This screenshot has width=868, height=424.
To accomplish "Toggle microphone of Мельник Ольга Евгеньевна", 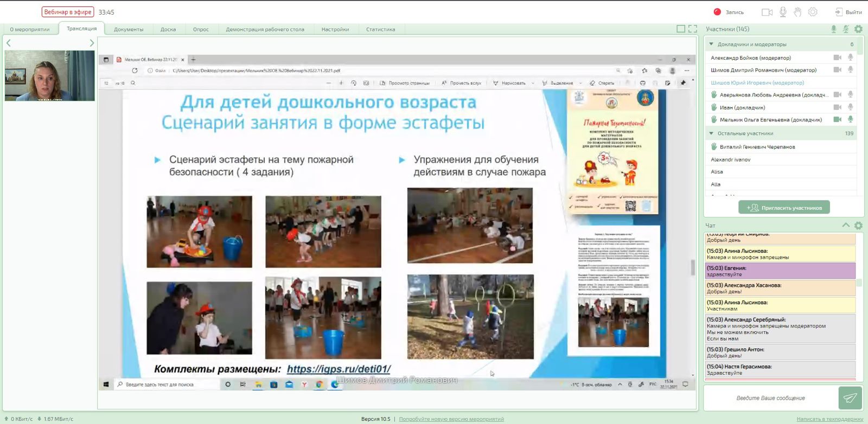I will tap(851, 119).
